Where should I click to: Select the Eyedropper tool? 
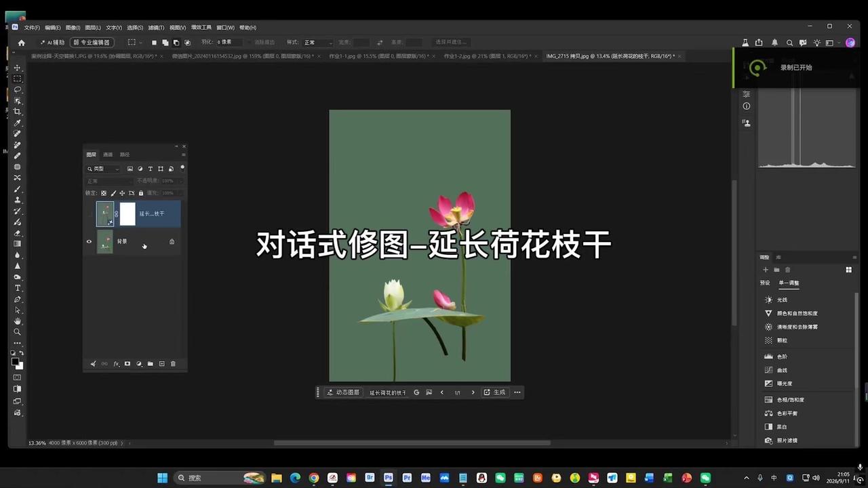pyautogui.click(x=18, y=123)
